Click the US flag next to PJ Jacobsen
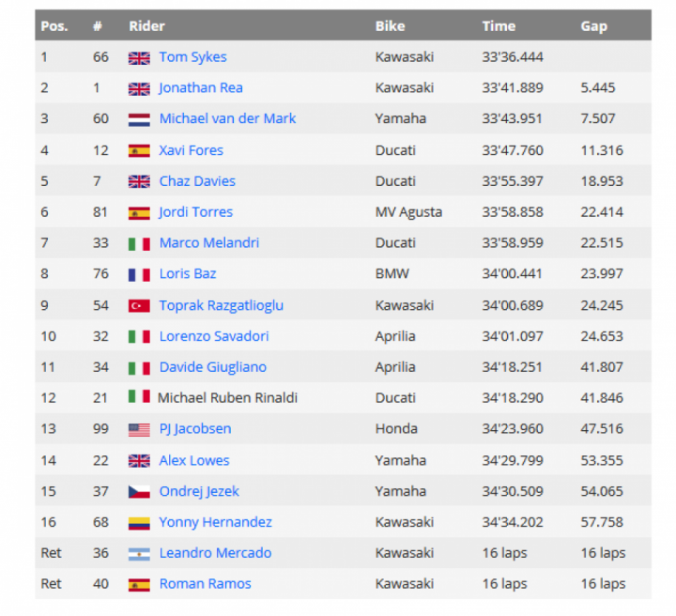This screenshot has height=616, width=676. 139,430
